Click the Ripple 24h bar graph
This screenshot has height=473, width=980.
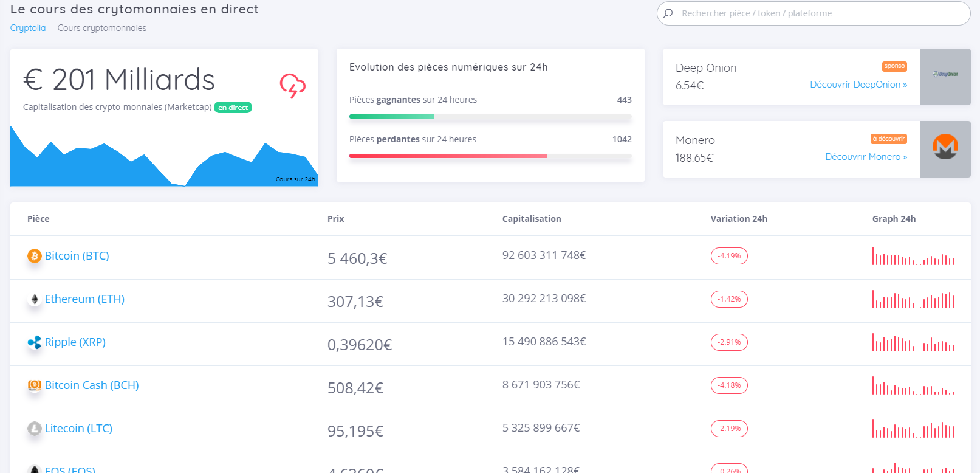(913, 342)
